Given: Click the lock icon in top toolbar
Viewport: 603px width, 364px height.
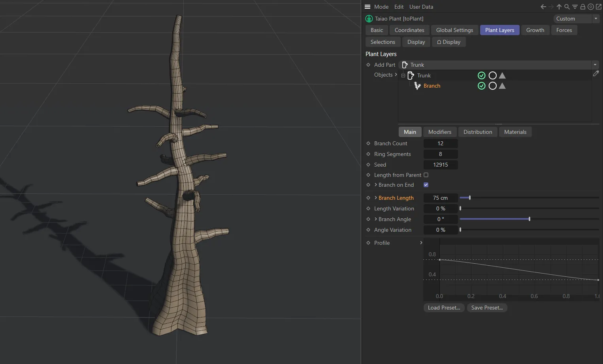Looking at the screenshot, I should (582, 7).
